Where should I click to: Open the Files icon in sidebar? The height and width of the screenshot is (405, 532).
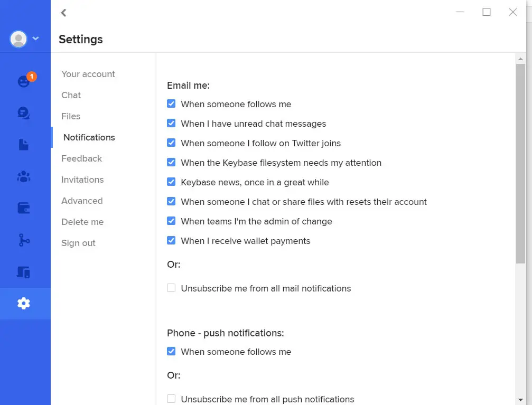[24, 145]
